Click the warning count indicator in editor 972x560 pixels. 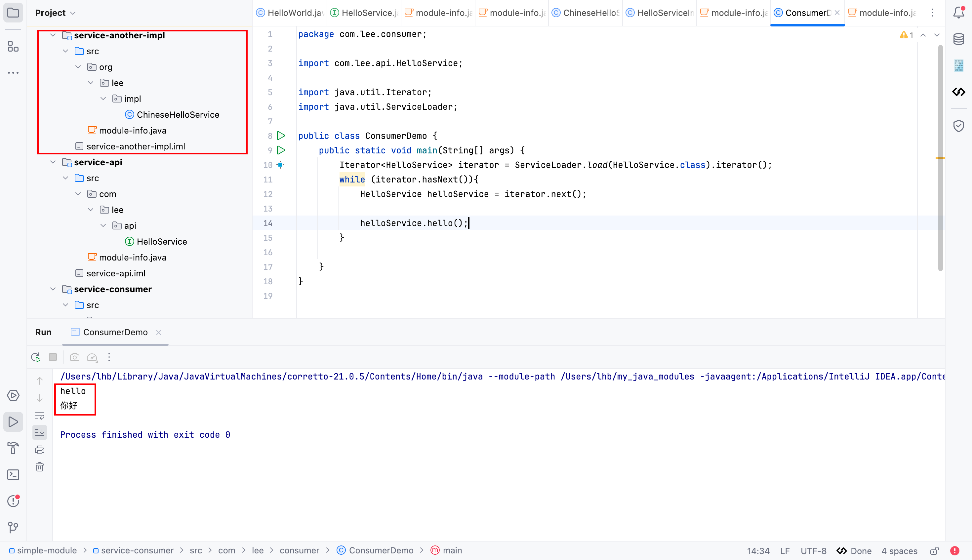[907, 35]
